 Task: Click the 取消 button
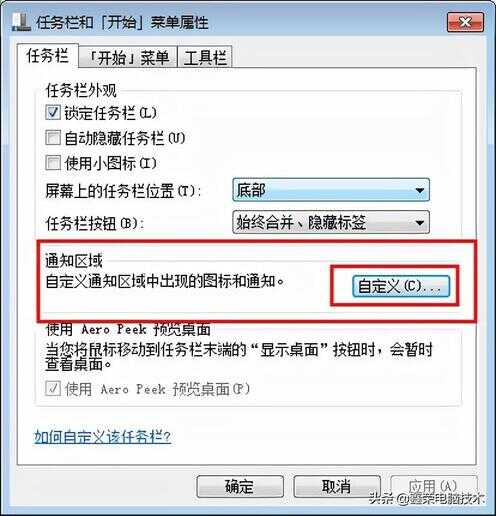[x=337, y=486]
